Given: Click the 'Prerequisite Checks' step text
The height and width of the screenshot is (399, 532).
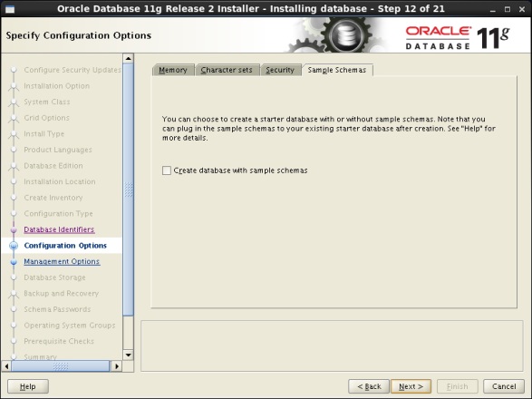Looking at the screenshot, I should pyautogui.click(x=59, y=341).
